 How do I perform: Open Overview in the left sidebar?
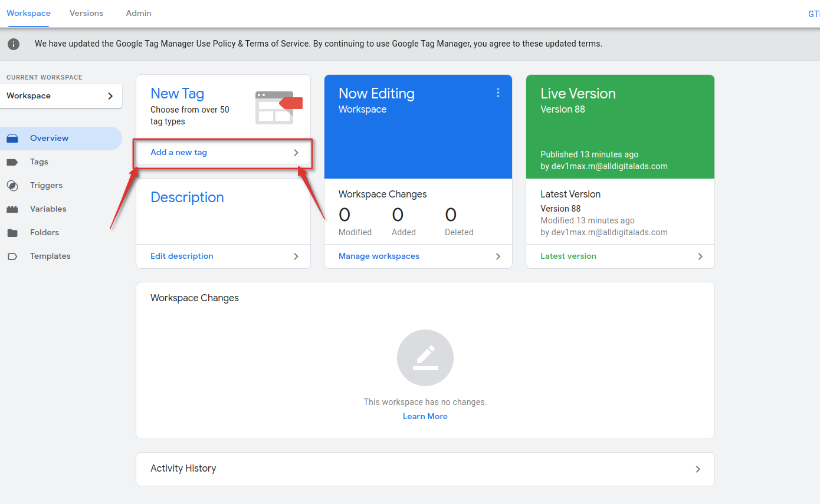(61, 139)
